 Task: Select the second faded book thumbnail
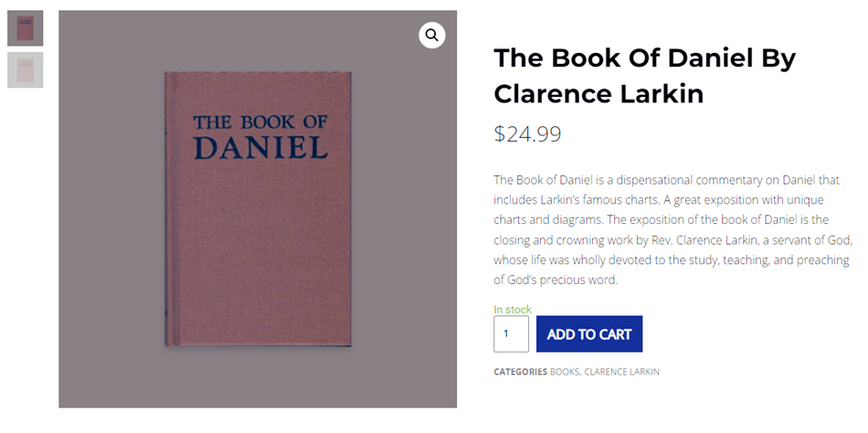click(26, 70)
